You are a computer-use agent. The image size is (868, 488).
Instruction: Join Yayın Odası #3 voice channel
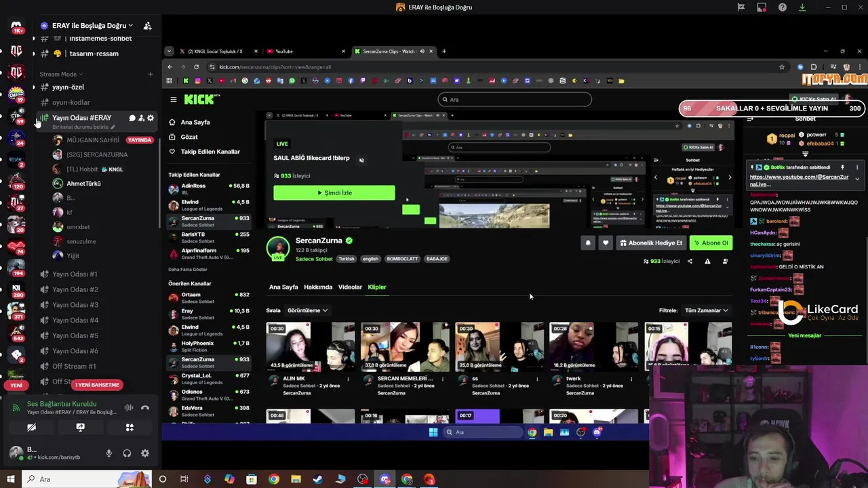(x=75, y=305)
